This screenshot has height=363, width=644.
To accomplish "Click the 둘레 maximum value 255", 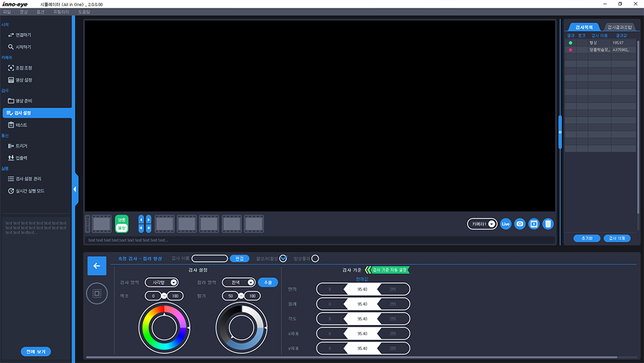I will (x=393, y=304).
